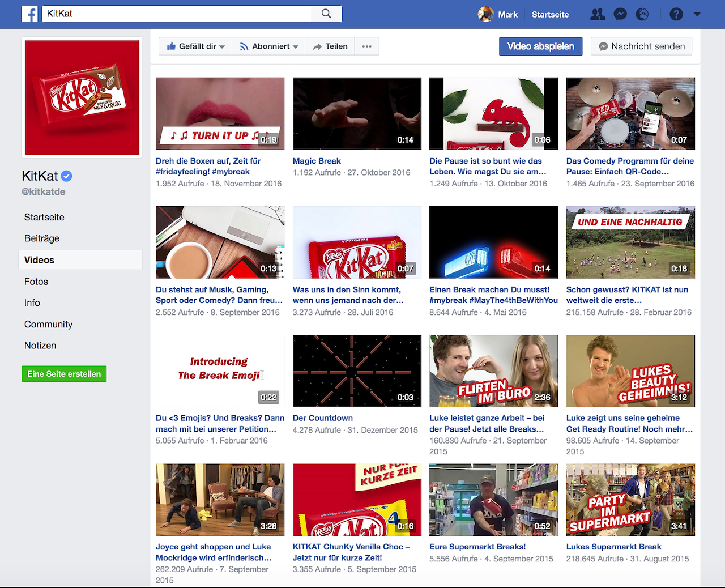Open the help question mark icon

(676, 14)
